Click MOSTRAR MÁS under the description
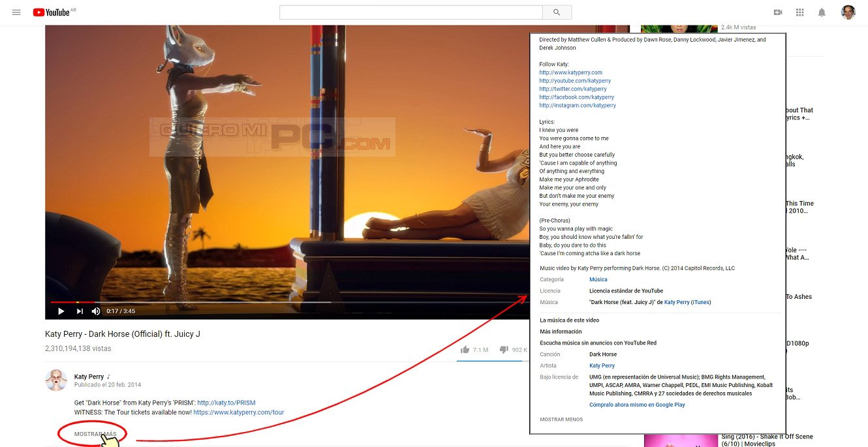 [95, 434]
